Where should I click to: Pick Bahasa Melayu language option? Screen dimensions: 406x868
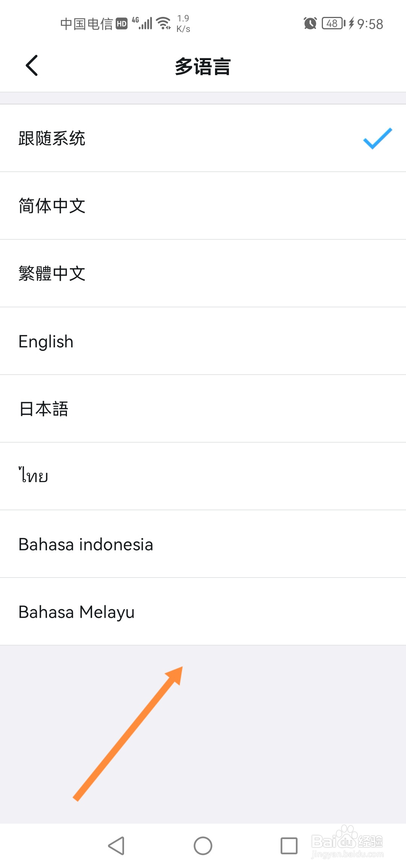click(x=77, y=612)
